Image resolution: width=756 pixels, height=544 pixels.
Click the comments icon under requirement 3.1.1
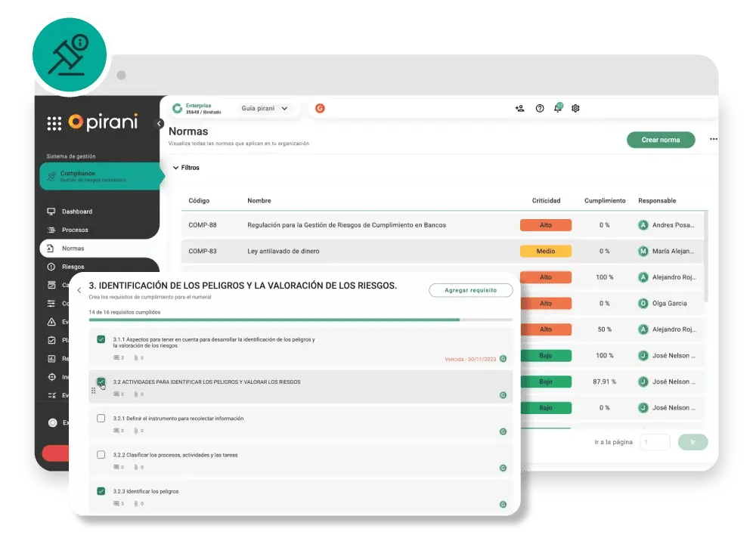click(x=116, y=357)
